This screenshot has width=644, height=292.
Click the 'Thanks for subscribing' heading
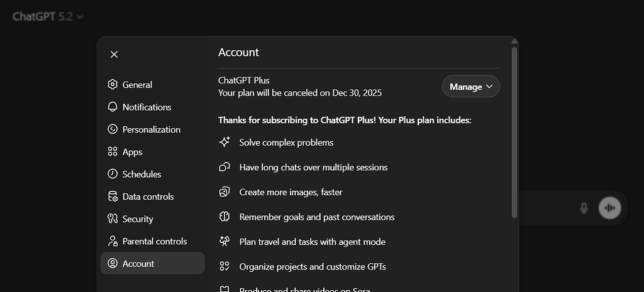[345, 120]
